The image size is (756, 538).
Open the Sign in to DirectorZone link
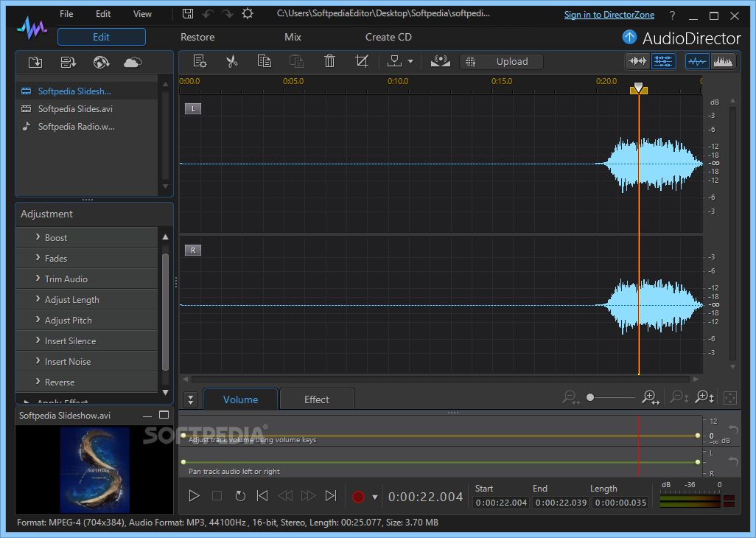click(x=609, y=14)
